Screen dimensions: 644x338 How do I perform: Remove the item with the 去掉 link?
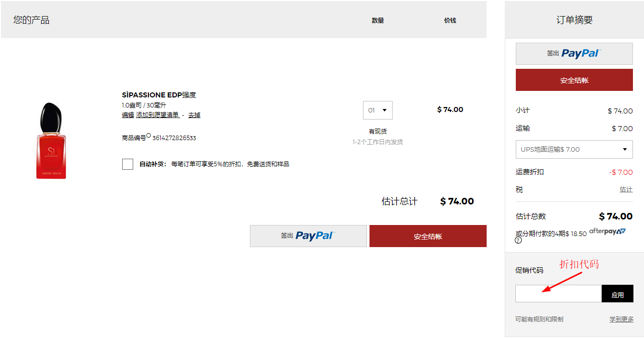coord(194,115)
